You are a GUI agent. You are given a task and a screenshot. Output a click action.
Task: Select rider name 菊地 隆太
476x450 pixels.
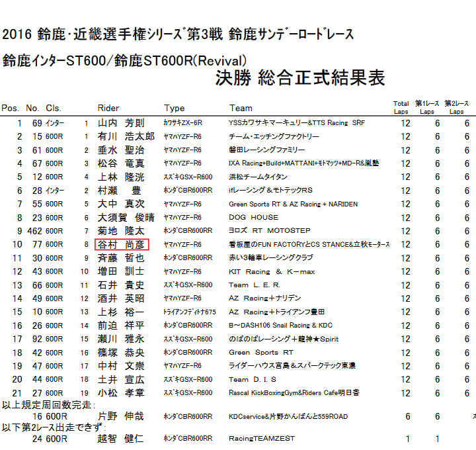(x=121, y=231)
